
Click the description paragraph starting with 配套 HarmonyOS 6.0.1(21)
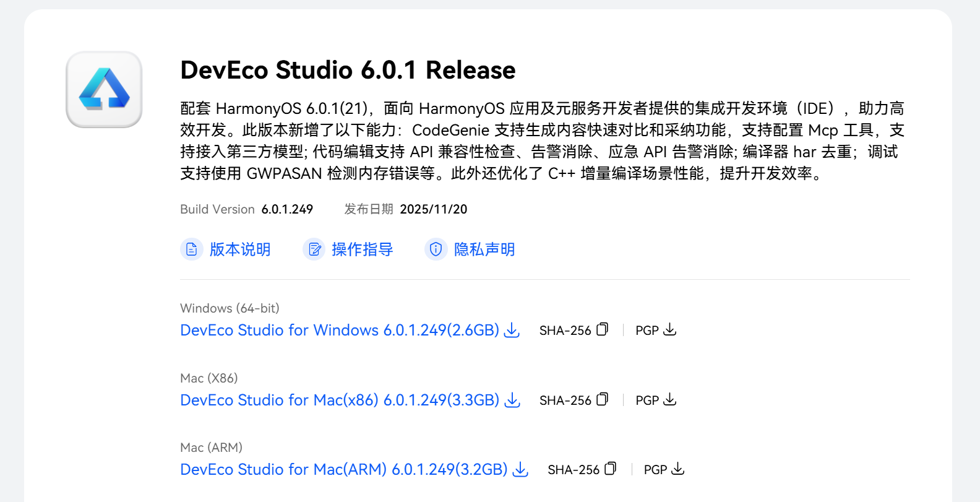pyautogui.click(x=543, y=141)
